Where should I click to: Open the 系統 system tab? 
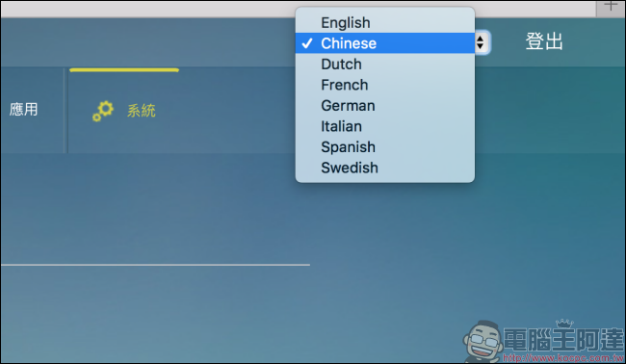pyautogui.click(x=141, y=111)
